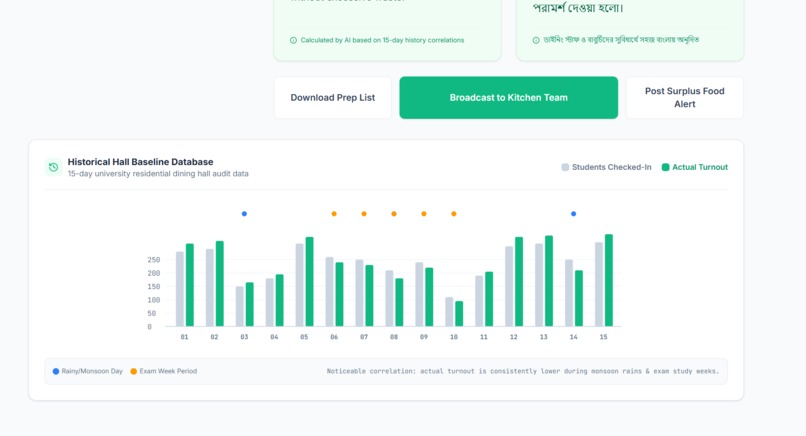Click the blue rainy marker above day 03

point(244,214)
